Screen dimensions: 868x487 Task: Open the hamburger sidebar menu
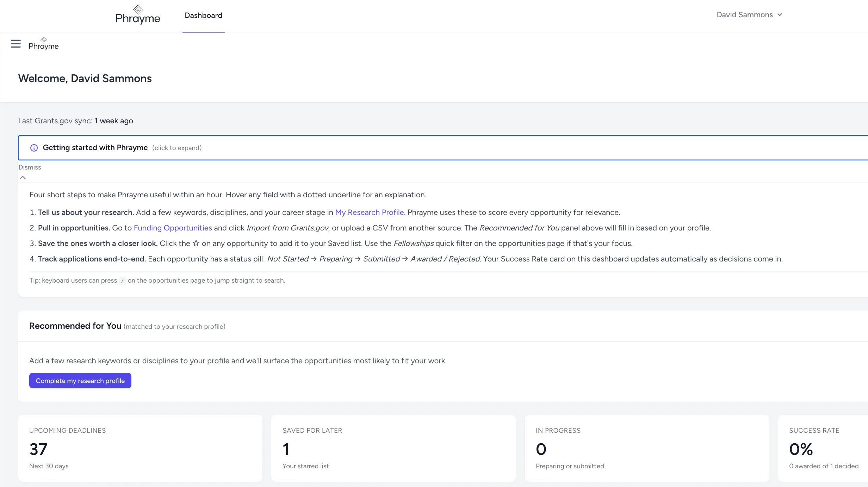[x=16, y=44]
